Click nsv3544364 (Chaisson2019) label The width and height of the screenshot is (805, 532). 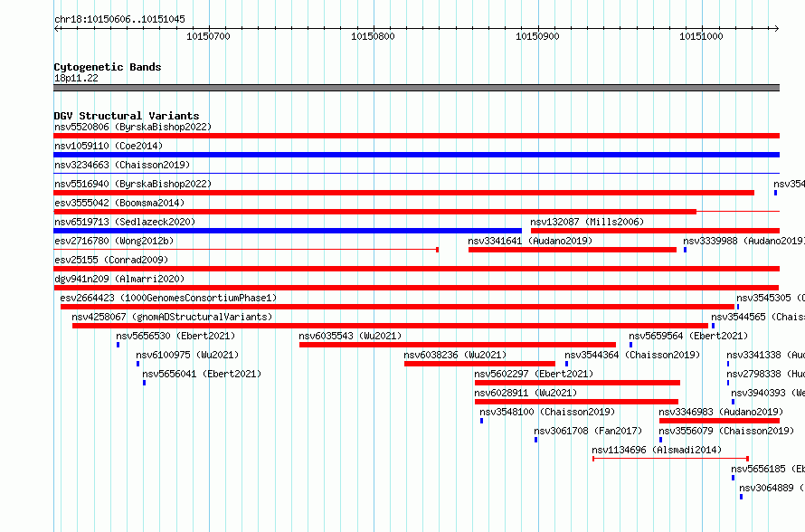(632, 355)
